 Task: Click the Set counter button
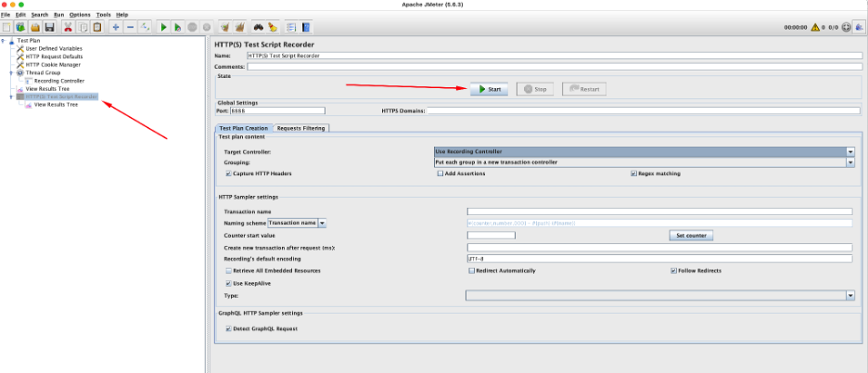[692, 236]
